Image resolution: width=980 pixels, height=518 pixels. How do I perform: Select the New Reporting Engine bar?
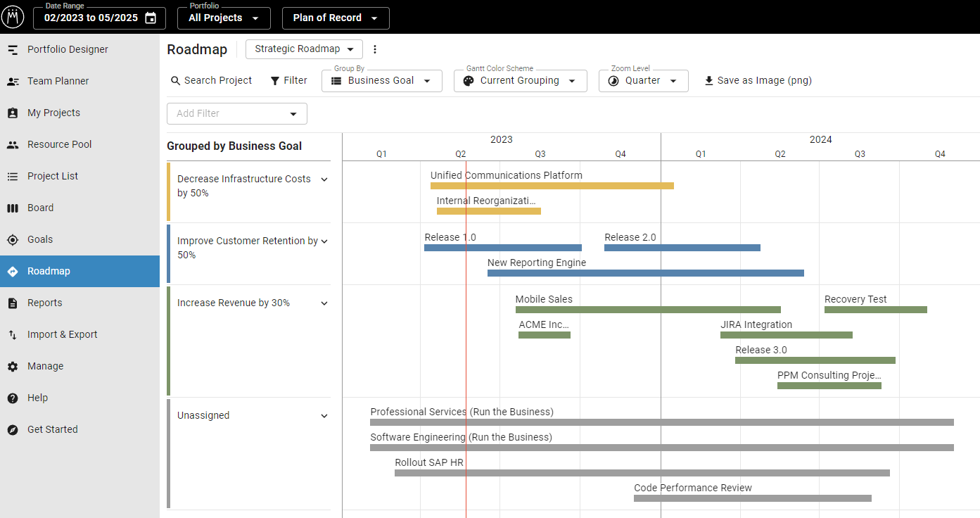coord(646,273)
